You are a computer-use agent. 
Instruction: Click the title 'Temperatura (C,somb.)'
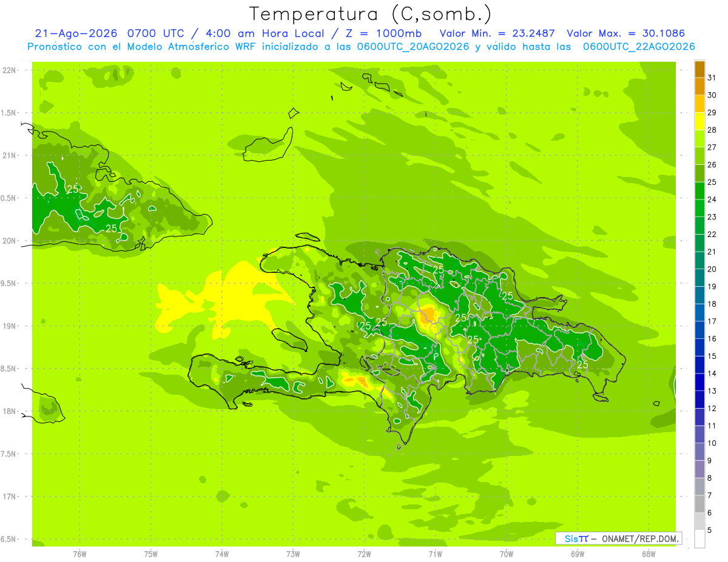(370, 13)
